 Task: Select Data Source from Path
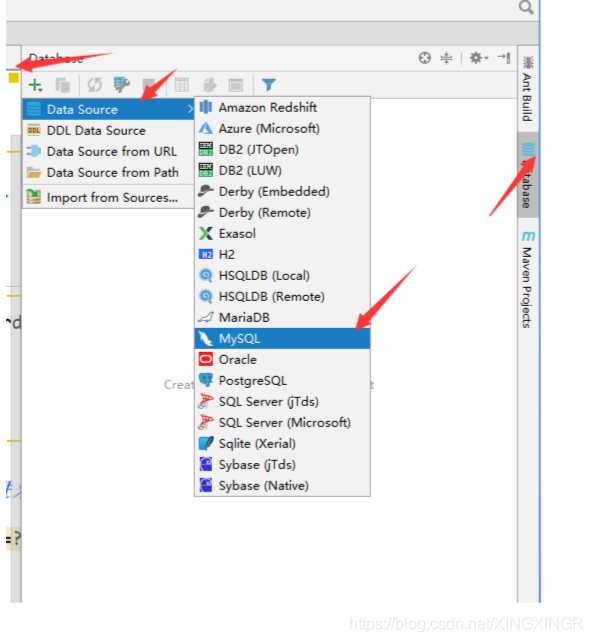[x=109, y=172]
